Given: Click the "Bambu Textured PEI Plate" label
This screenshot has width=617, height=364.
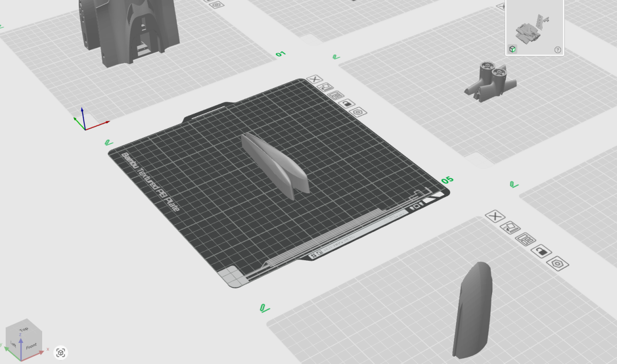Looking at the screenshot, I should tap(150, 182).
